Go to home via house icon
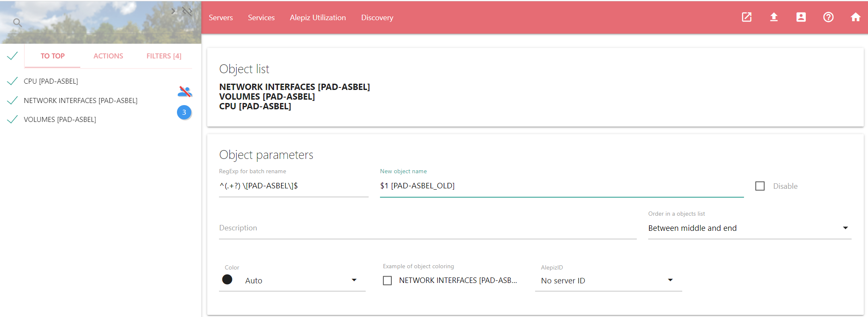This screenshot has width=868, height=317. coord(855,17)
